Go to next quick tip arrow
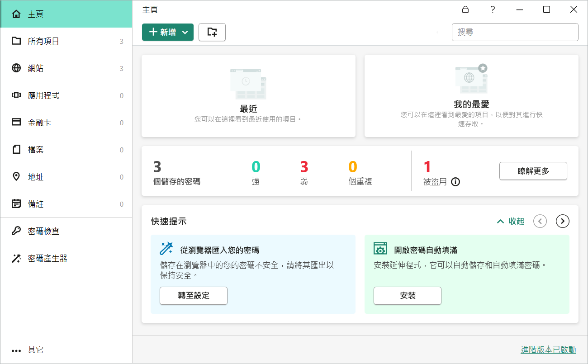Image resolution: width=588 pixels, height=364 pixels. [x=562, y=221]
